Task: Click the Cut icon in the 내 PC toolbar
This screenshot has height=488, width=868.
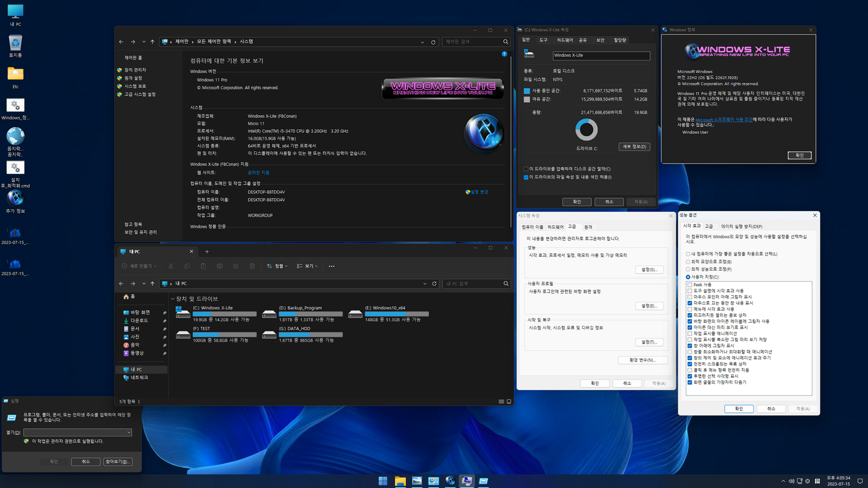Action: 171,266
